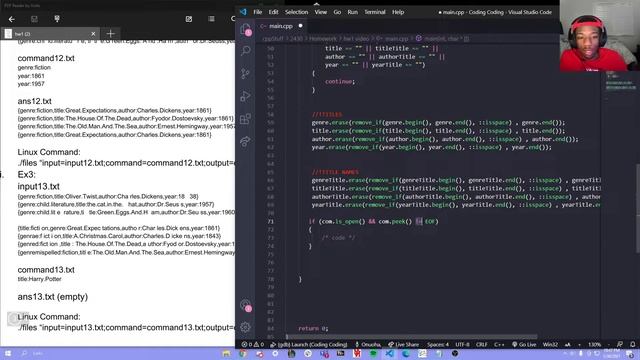The image size is (640, 360).
Task: Open the Manage gear icon in VS Code
Action: coord(245,327)
